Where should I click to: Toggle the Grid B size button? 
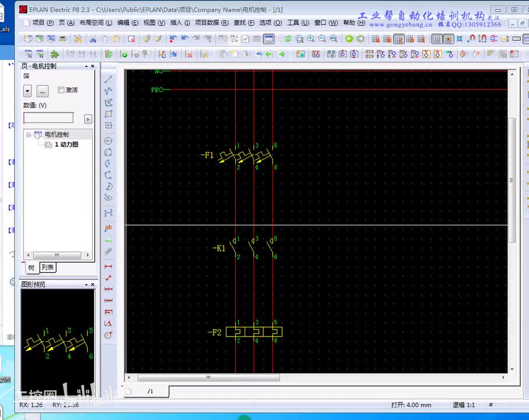387,39
